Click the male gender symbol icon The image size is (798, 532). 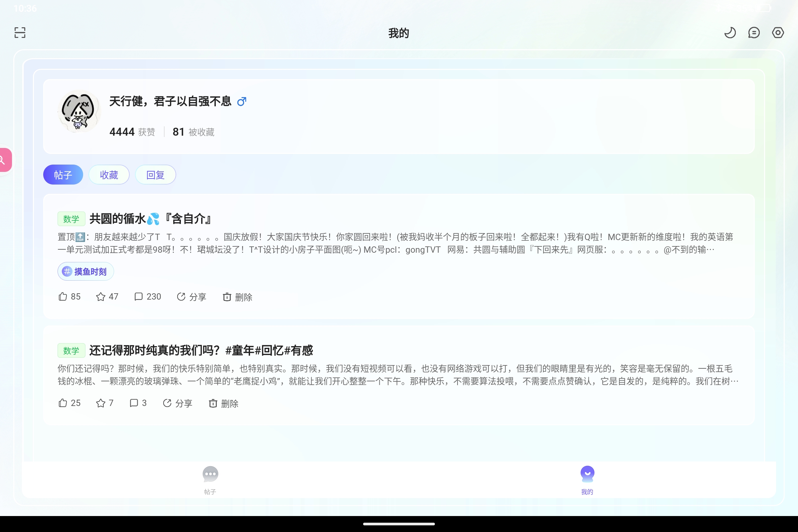tap(242, 101)
